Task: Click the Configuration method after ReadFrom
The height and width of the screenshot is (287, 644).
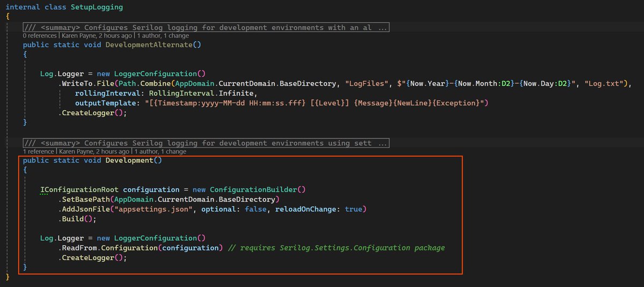Action: pyautogui.click(x=129, y=248)
